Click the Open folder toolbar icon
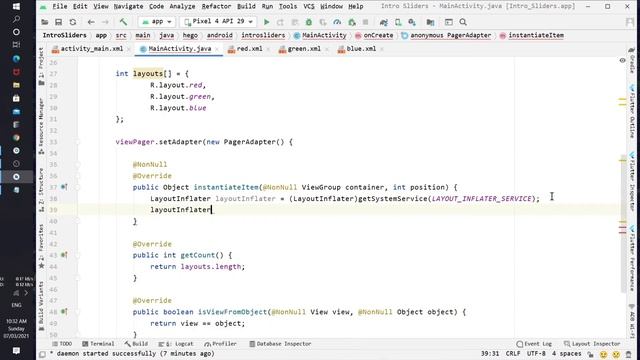The image size is (640, 360). click(45, 22)
